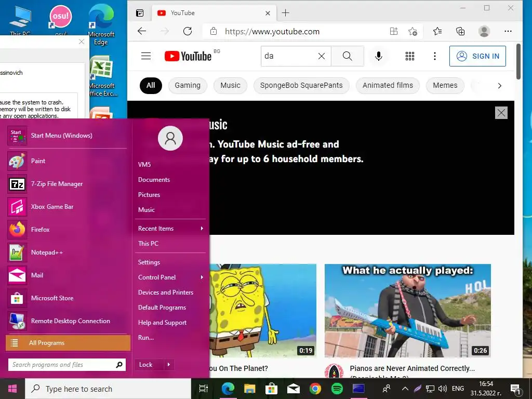532x399 pixels.
Task: Click the YouTube logo
Action: (x=188, y=56)
